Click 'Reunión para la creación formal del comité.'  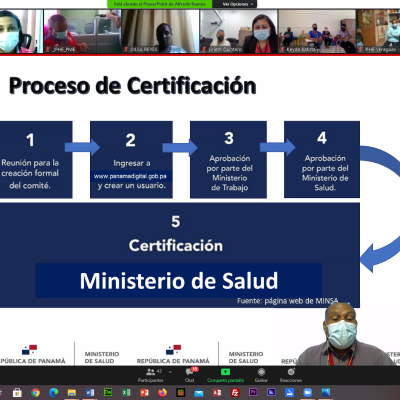(30, 174)
